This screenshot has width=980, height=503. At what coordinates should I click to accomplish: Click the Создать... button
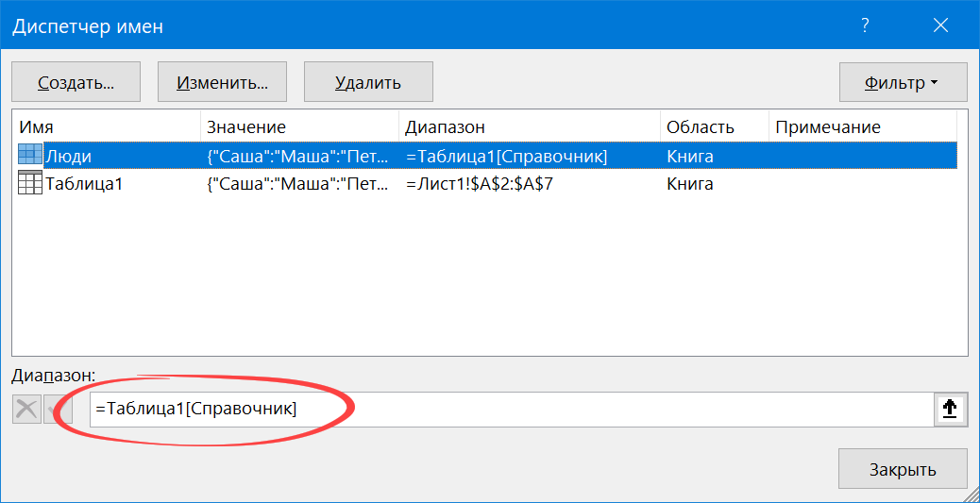pos(76,82)
